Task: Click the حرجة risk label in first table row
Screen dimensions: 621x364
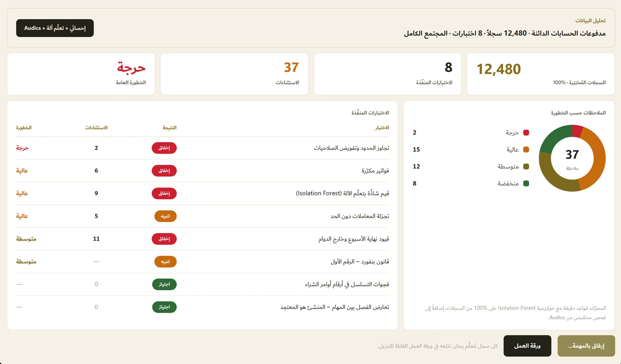Action: (22, 148)
